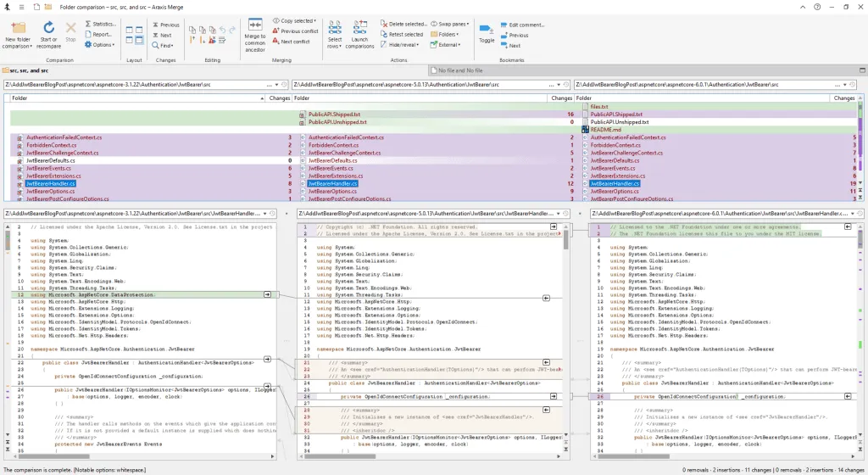Open the External dropdown

[446, 45]
